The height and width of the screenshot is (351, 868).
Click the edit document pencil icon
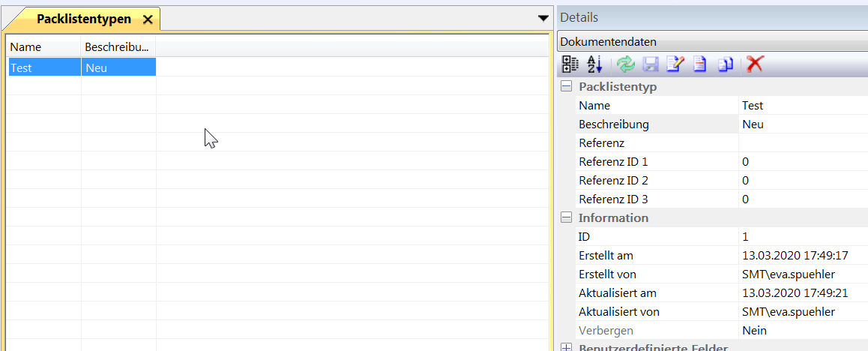point(675,64)
